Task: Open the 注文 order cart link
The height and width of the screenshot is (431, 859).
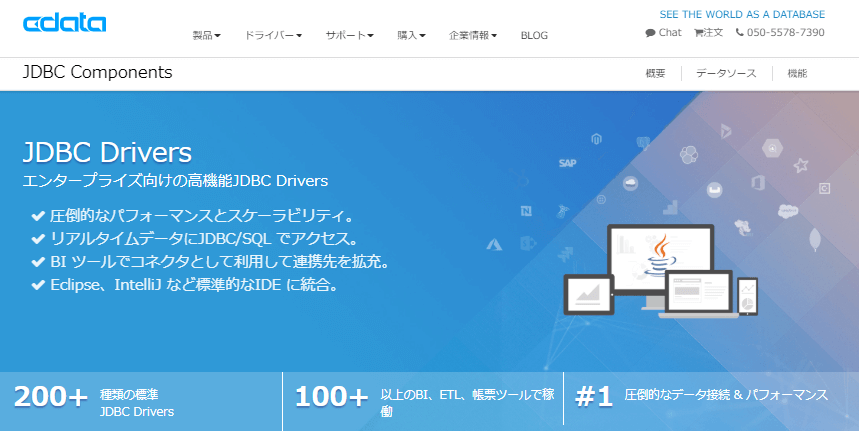Action: (x=708, y=33)
